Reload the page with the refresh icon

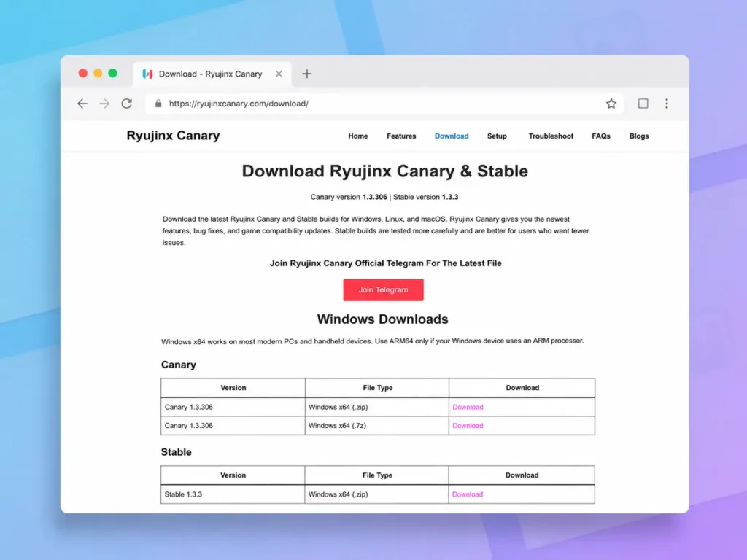[127, 104]
